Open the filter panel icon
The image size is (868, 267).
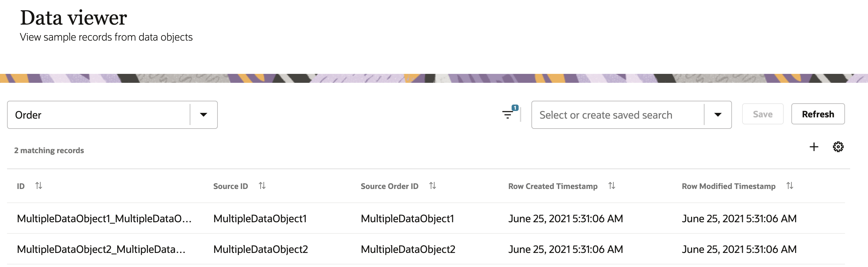coord(508,115)
